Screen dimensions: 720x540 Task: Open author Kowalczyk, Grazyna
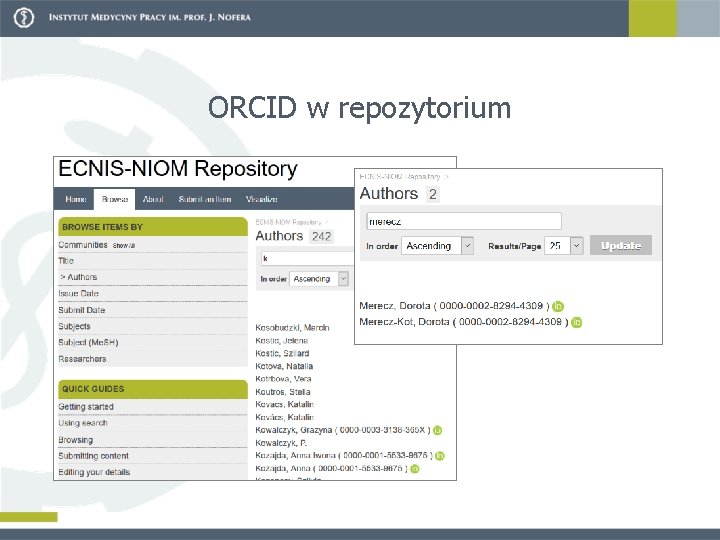294,430
